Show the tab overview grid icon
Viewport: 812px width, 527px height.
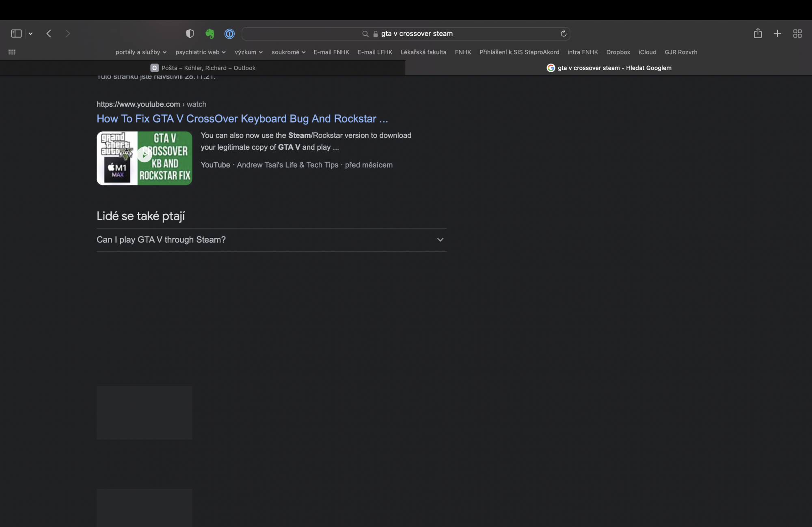797,34
